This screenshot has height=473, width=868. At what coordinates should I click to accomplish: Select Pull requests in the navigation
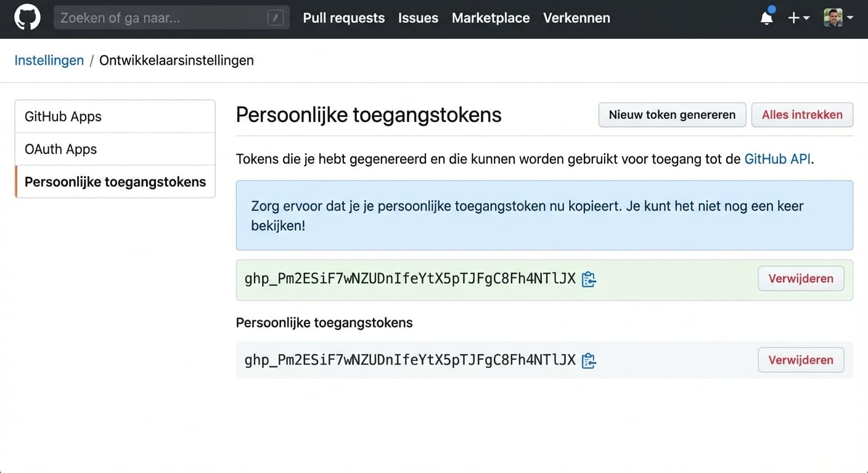(343, 18)
